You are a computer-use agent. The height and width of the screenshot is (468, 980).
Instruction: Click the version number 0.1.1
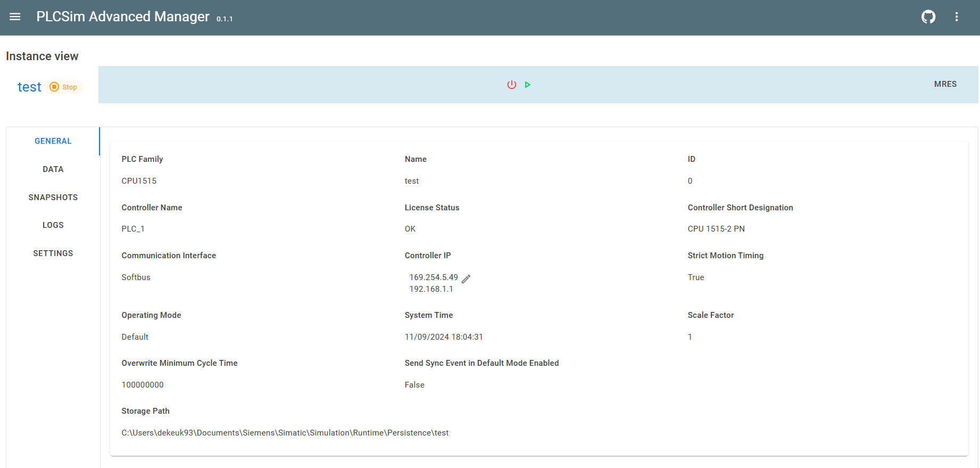coord(225,19)
